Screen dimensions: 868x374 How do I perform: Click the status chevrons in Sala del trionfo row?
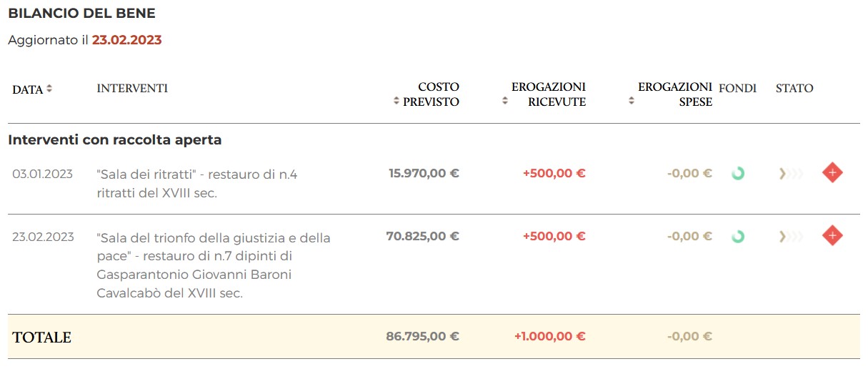click(790, 236)
